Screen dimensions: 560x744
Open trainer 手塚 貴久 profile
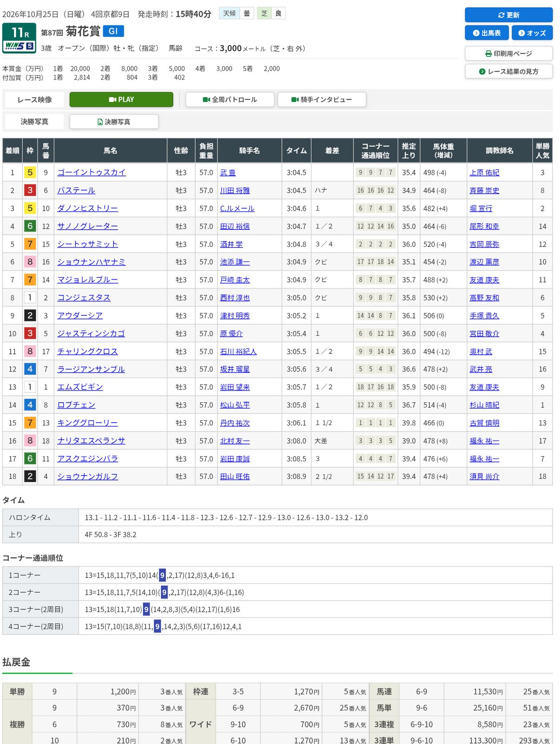click(484, 316)
